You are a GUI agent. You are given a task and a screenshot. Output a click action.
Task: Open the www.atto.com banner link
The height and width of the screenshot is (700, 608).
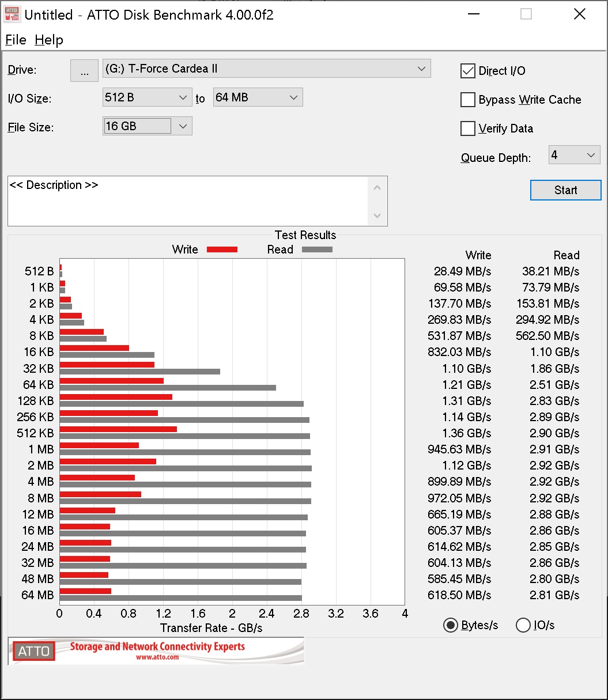157,657
